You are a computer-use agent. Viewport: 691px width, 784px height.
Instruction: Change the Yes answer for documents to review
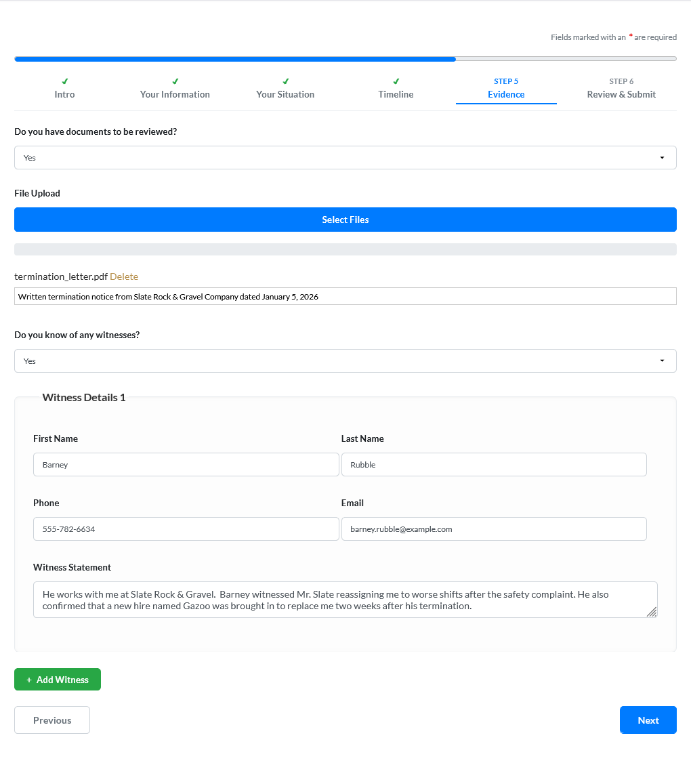click(345, 157)
